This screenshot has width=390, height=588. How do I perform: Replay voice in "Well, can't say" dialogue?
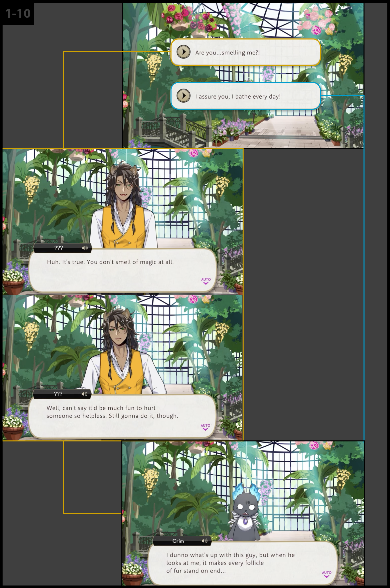tap(84, 394)
